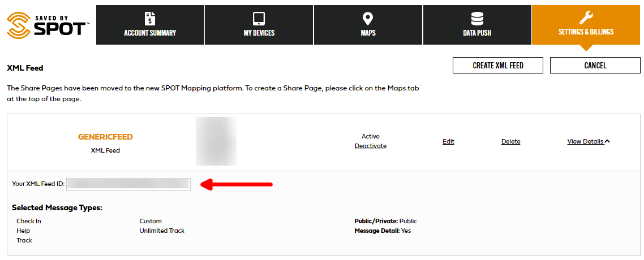The height and width of the screenshot is (260, 644).
Task: Open the Data Push tab label
Action: (x=476, y=33)
